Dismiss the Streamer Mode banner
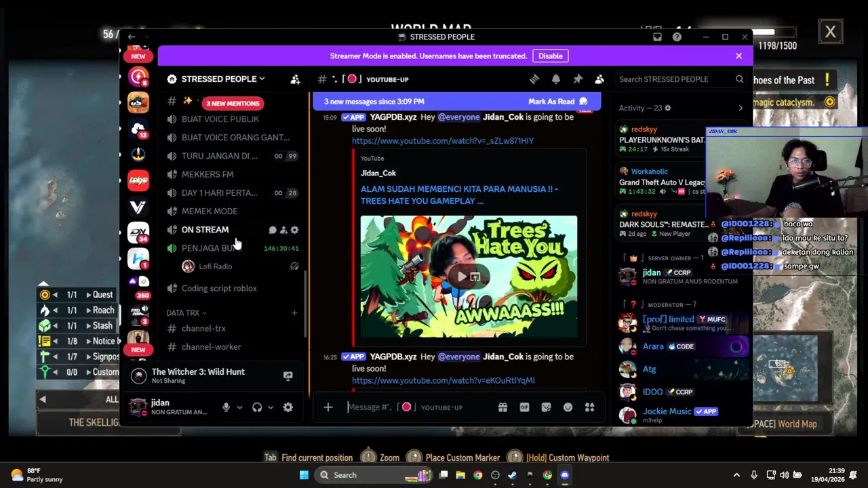 pos(738,56)
